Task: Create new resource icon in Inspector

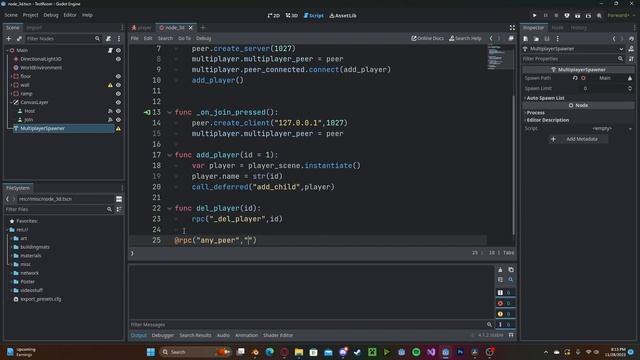Action: 526,39
